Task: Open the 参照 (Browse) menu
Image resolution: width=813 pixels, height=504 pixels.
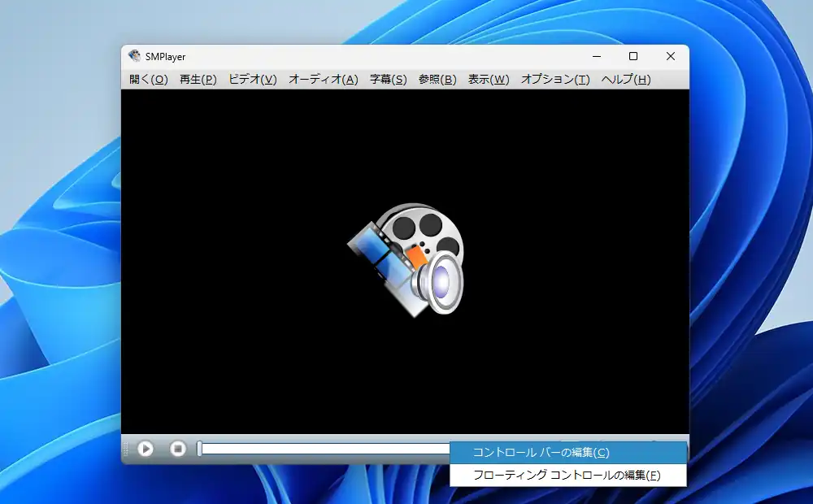Action: pyautogui.click(x=436, y=79)
